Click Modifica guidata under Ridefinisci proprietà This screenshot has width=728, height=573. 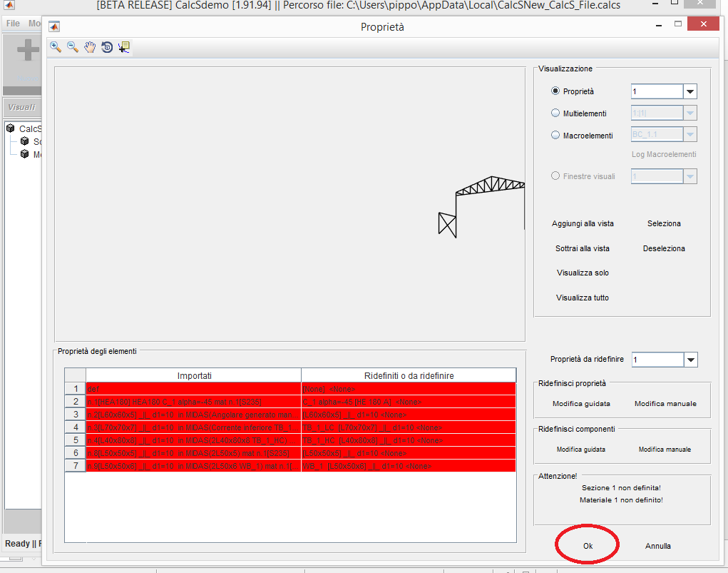click(x=581, y=404)
